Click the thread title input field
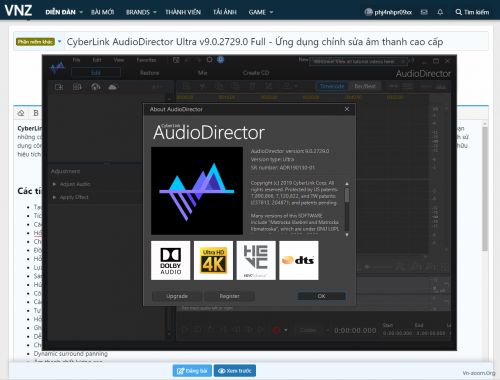Image resolution: width=500 pixels, height=380 pixels. (276, 42)
